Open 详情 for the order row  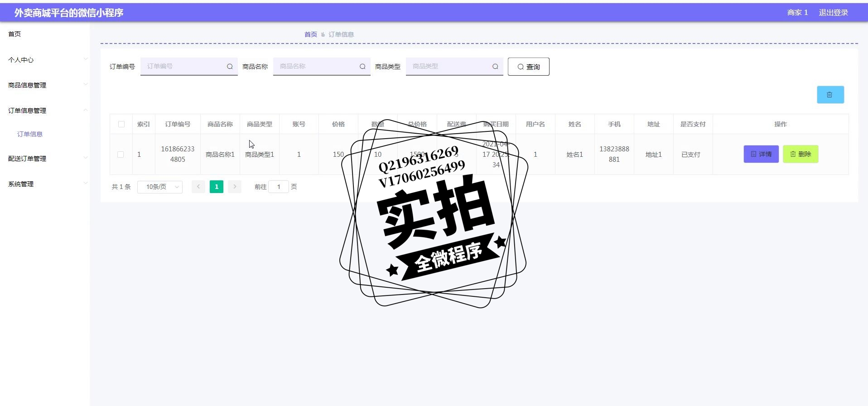tap(761, 154)
